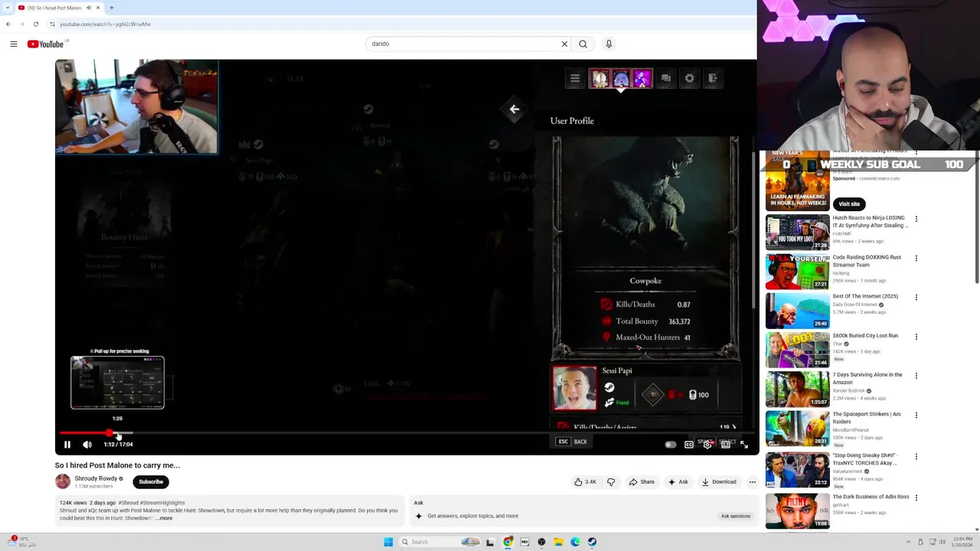The height and width of the screenshot is (551, 980).
Task: Seek along the video progress bar
Action: click(x=406, y=433)
